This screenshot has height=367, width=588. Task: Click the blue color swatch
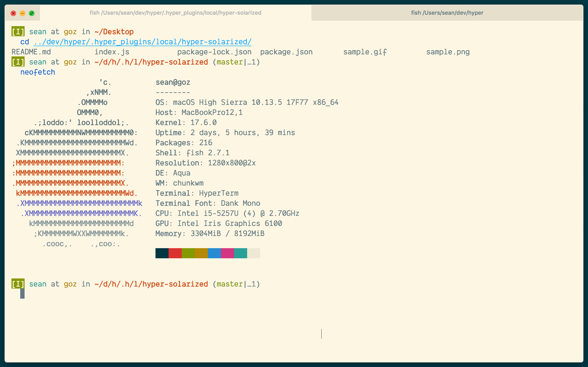[214, 253]
